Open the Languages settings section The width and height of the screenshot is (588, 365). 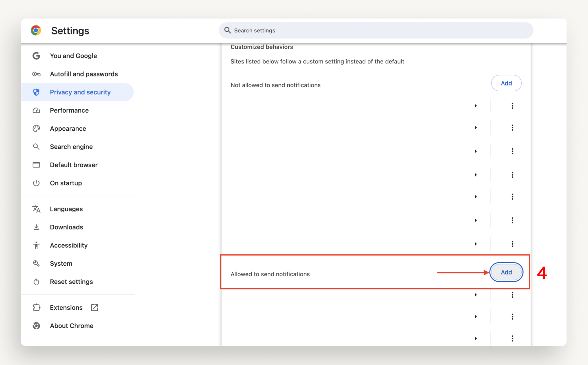[x=66, y=209]
